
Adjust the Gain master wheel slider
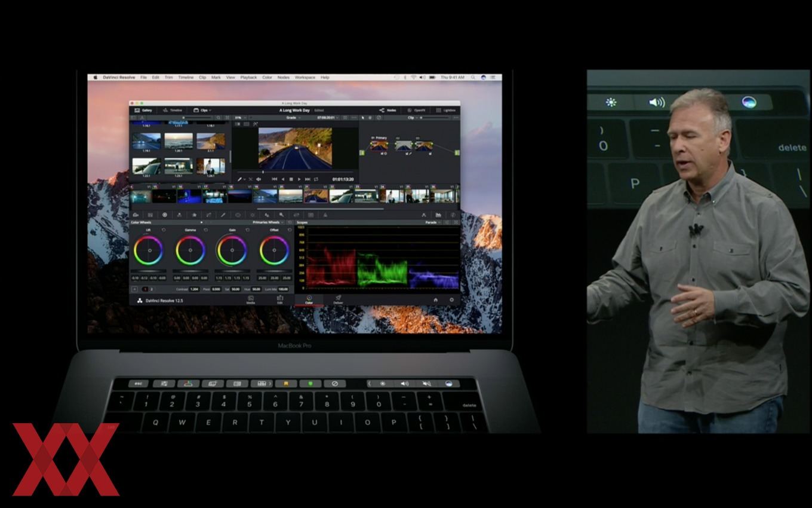[232, 271]
